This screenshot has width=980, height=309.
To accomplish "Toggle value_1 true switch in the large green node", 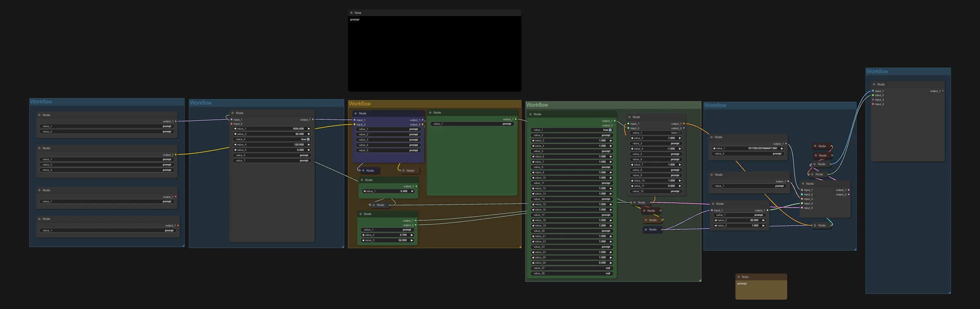I will click(610, 130).
